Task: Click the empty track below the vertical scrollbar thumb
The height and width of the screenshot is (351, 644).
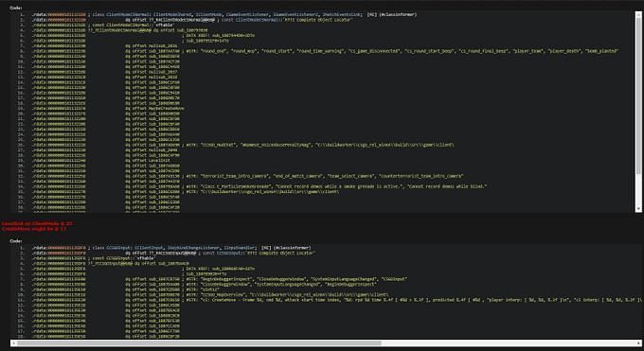Action: [638, 189]
